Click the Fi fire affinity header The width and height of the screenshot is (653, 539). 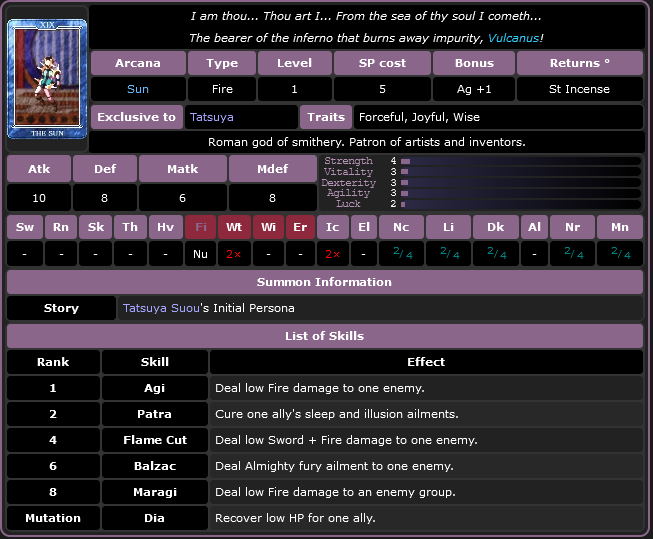pos(201,227)
